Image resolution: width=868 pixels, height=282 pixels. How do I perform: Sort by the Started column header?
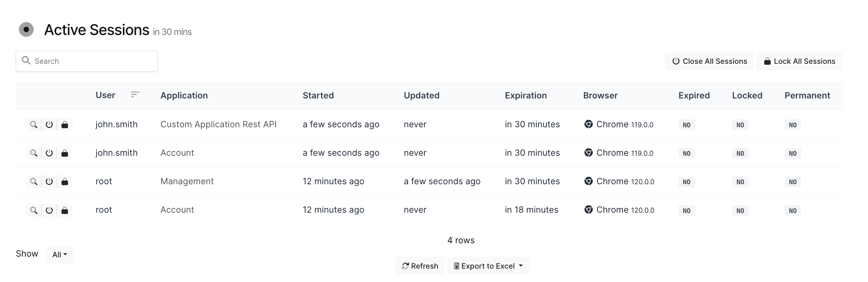318,95
